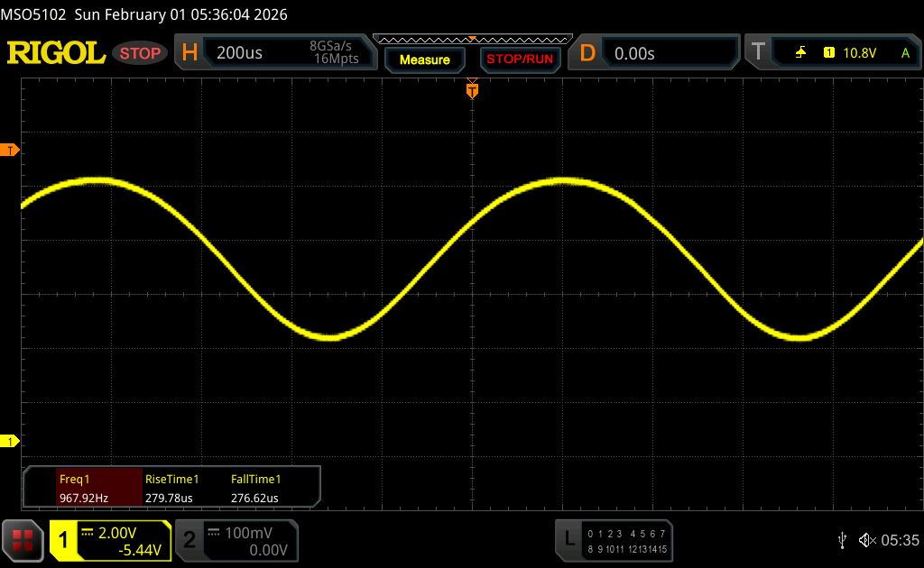Click the red STOP status badge

tap(141, 53)
